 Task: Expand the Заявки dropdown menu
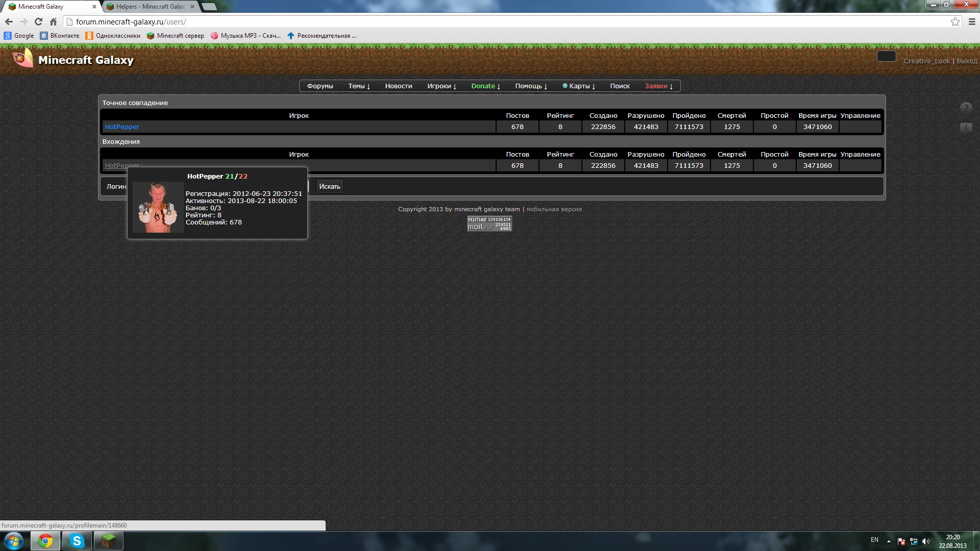(x=658, y=86)
